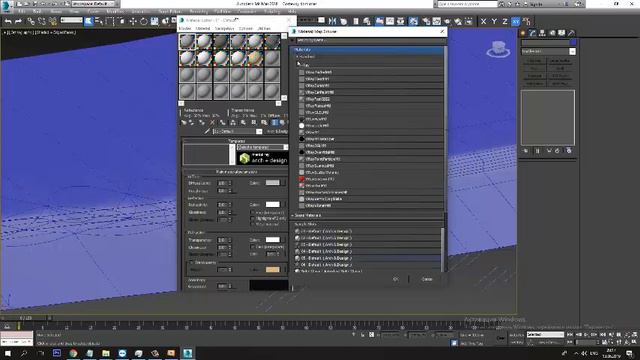Open the Create command panel tab

click(523, 33)
